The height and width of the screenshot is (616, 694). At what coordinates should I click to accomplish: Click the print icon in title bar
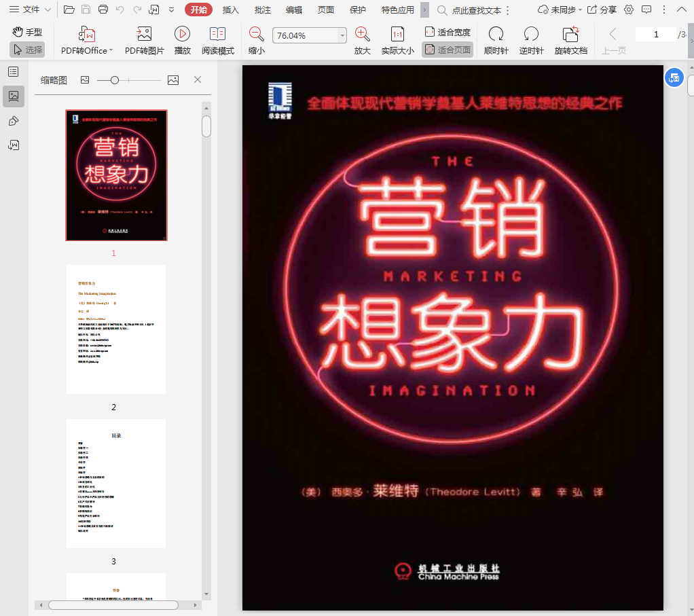pos(103,10)
